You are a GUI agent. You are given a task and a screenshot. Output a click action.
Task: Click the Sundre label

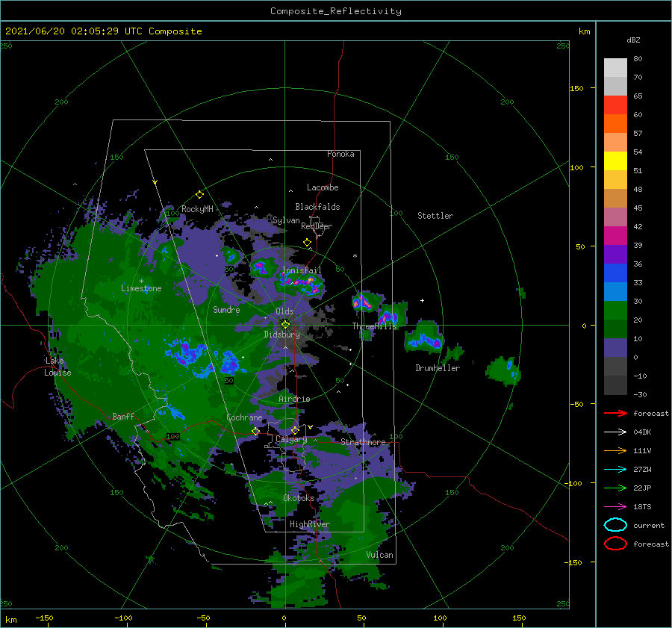point(226,309)
